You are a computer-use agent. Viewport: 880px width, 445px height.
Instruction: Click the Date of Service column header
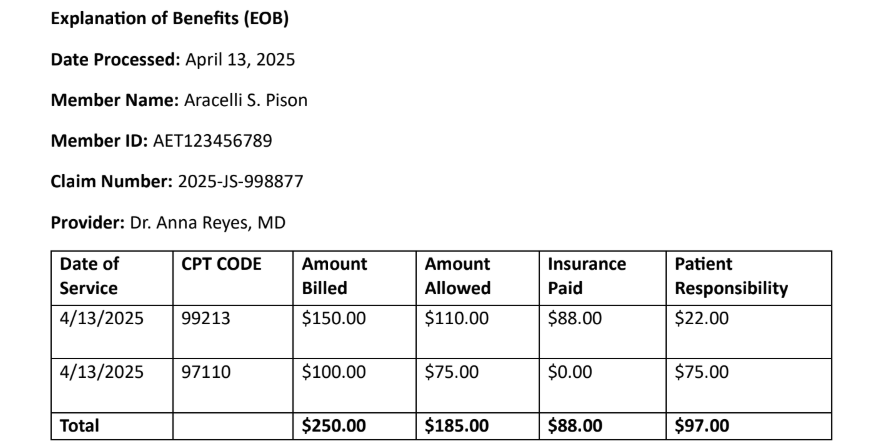click(x=112, y=278)
